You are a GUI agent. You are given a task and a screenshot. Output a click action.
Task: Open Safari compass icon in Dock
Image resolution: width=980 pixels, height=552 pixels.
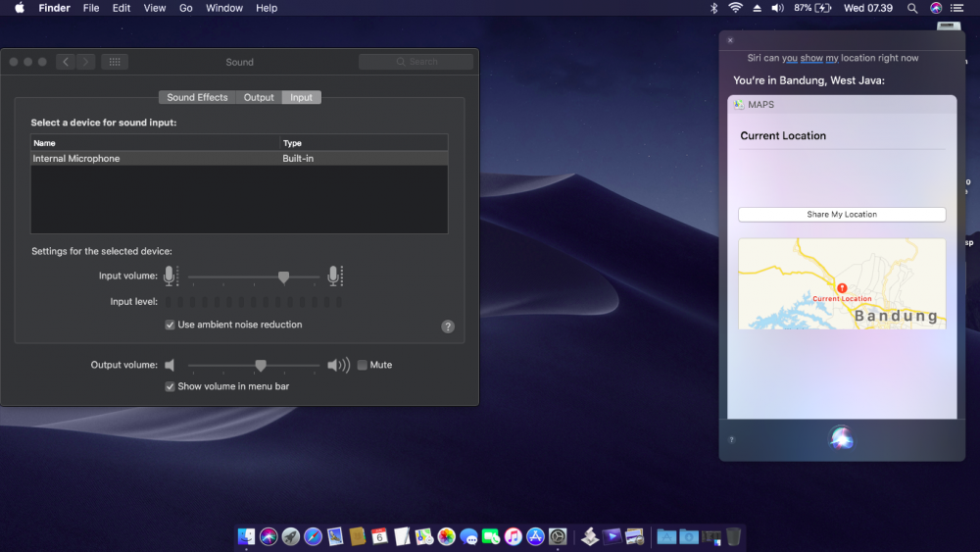[314, 536]
